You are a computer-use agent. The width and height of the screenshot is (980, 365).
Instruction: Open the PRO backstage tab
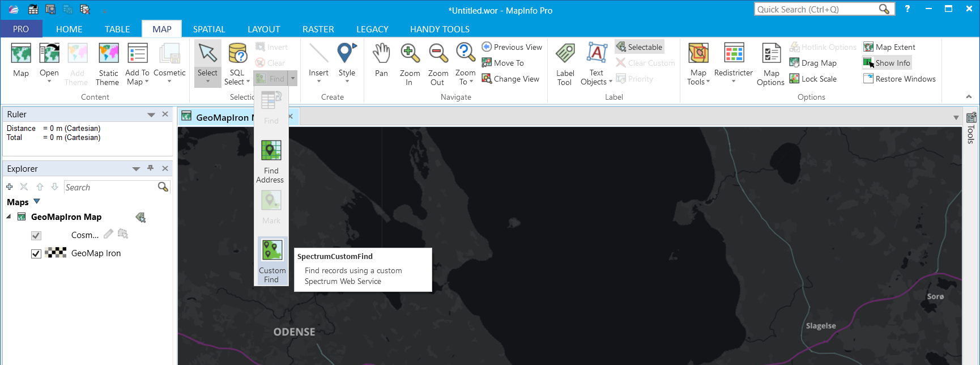[21, 29]
